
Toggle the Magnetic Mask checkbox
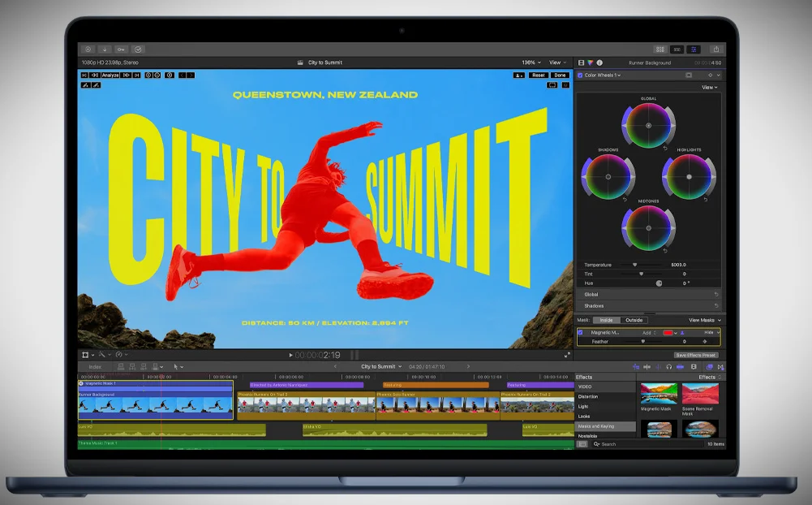pos(581,333)
